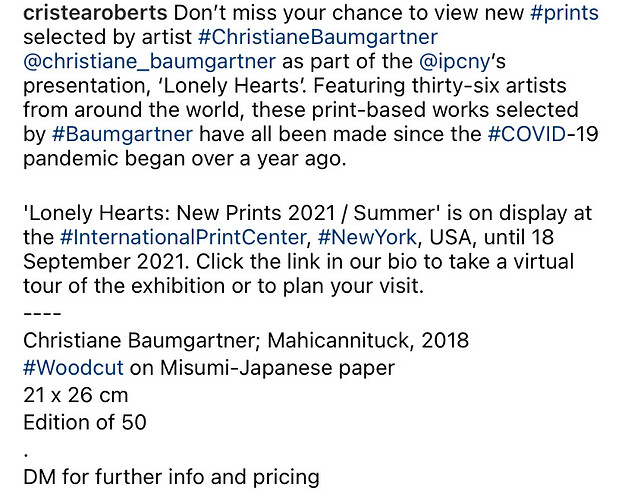Viewport: 628px width, 500px height.
Task: Open the #Baumgartner hashtag
Action: coord(123,134)
